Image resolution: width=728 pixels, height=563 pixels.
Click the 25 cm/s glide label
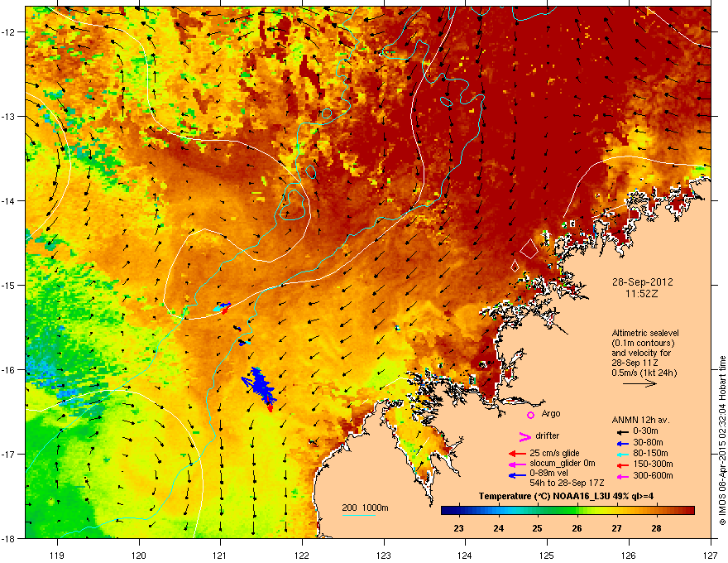coord(554,454)
